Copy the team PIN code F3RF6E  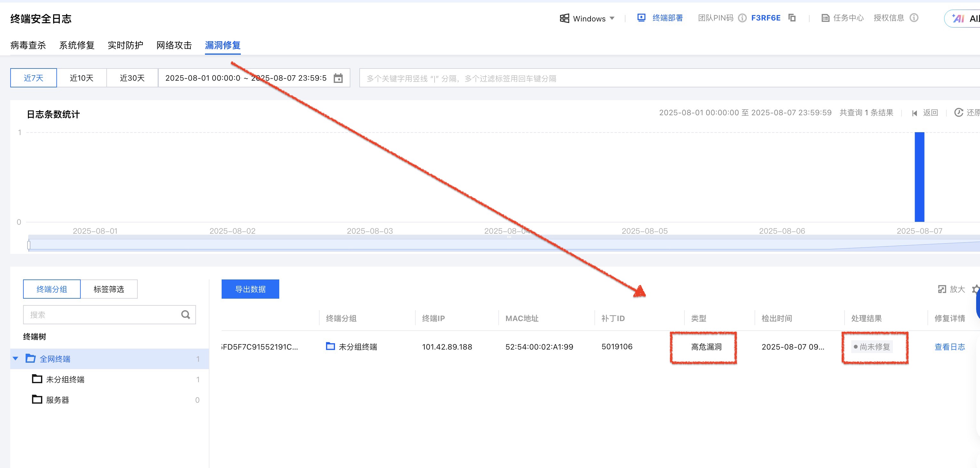[792, 18]
